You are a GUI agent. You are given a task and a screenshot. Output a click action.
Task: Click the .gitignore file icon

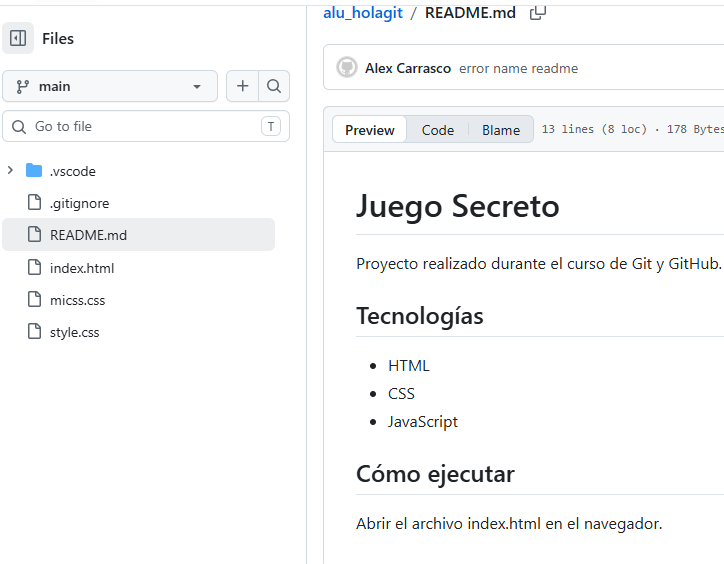coord(34,202)
